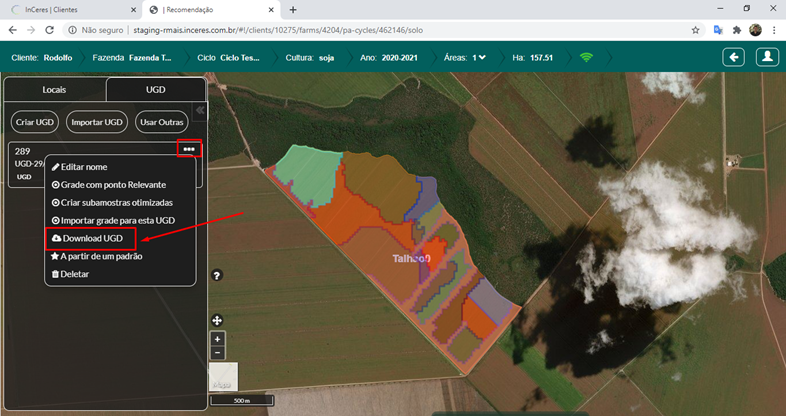The height and width of the screenshot is (416, 786).
Task: Click the browser address bar URL
Action: point(278,30)
